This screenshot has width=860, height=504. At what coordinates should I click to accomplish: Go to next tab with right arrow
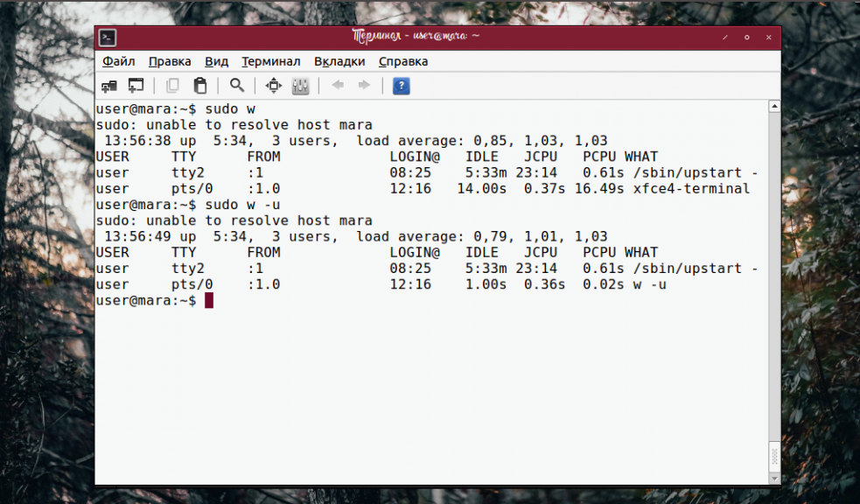(x=364, y=86)
